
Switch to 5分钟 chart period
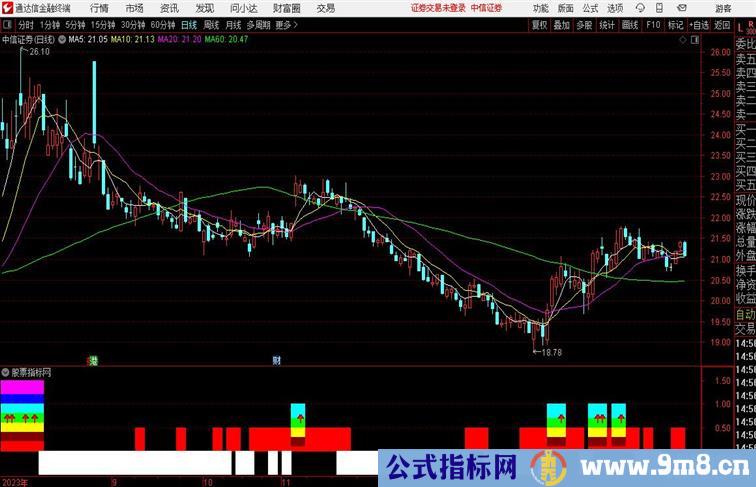76,24
